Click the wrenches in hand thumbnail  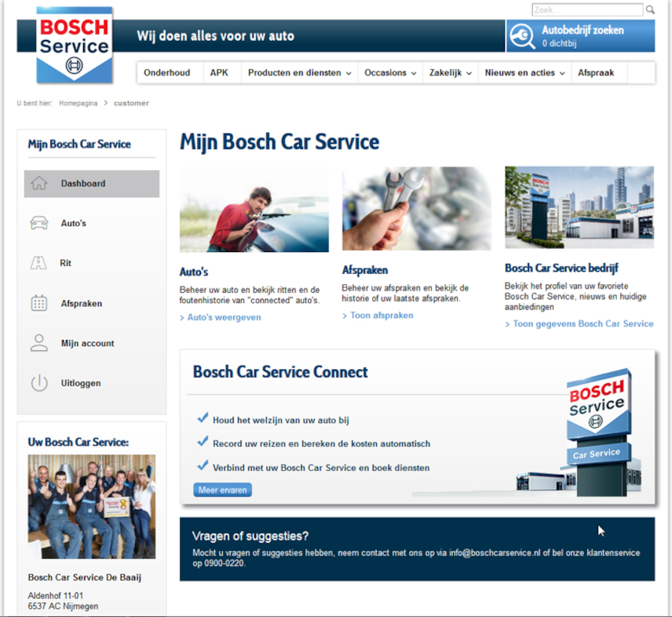417,208
